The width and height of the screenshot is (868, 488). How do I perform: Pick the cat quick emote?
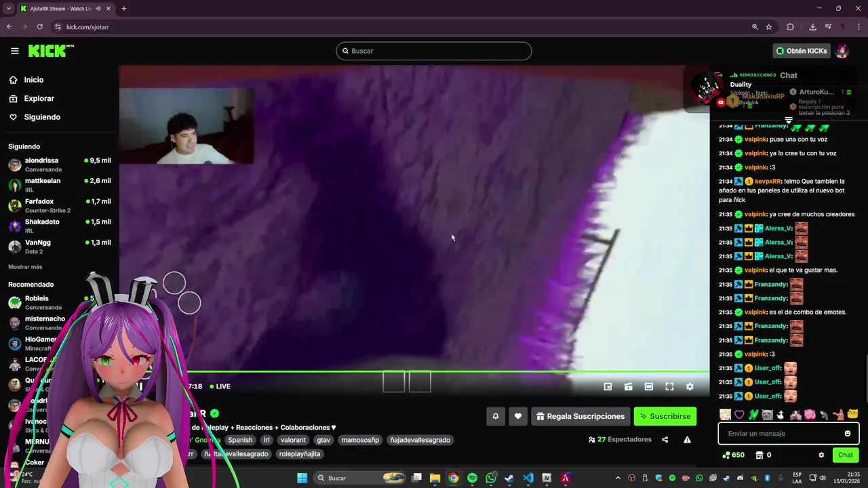pos(767,415)
